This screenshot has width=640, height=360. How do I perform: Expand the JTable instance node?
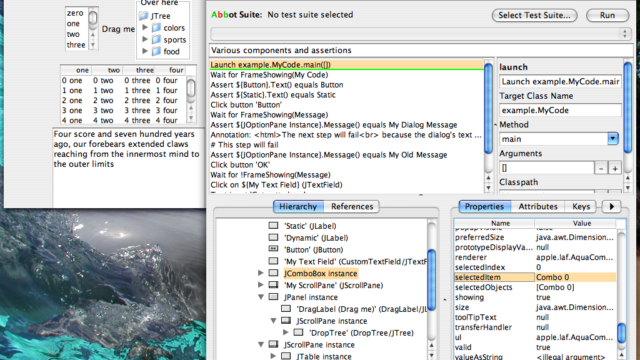point(274,356)
